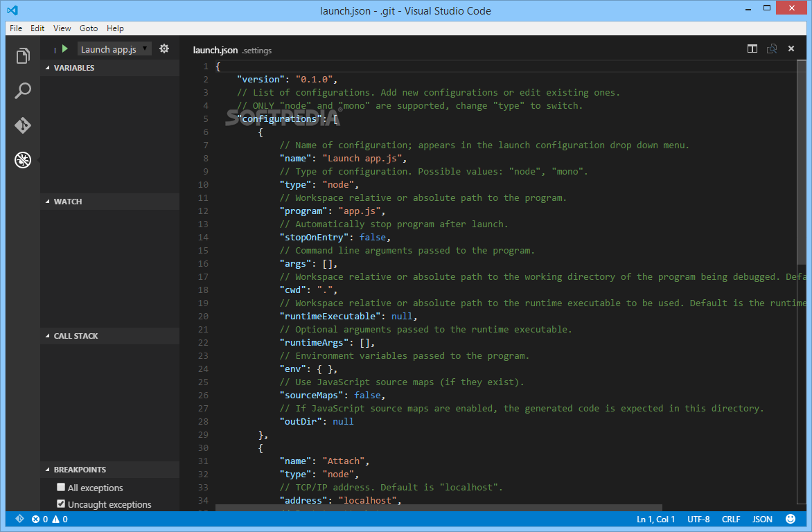Open launch.json with the gear icon
812x532 pixels.
(164, 48)
